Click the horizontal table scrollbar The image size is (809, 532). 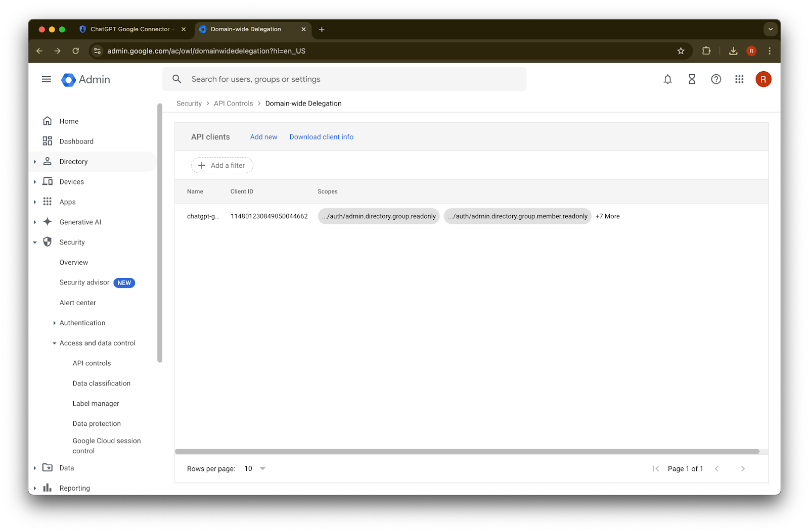tap(467, 452)
